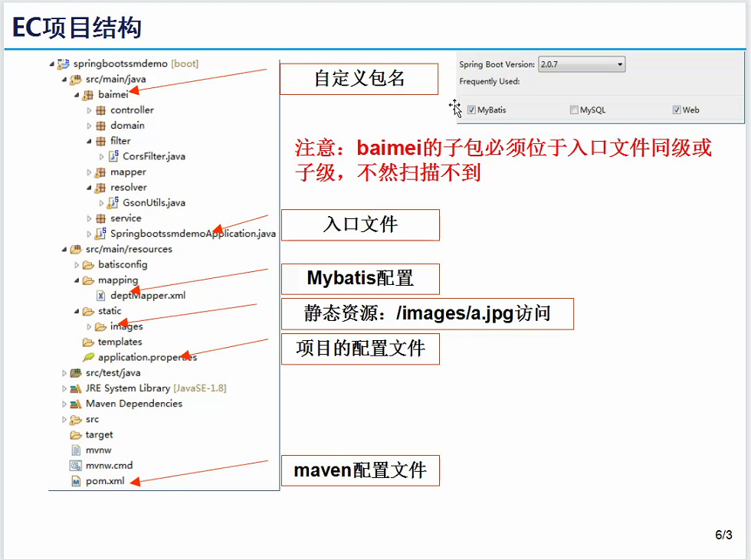Select the templates folder name
Screen dimensions: 751x560
click(120, 342)
